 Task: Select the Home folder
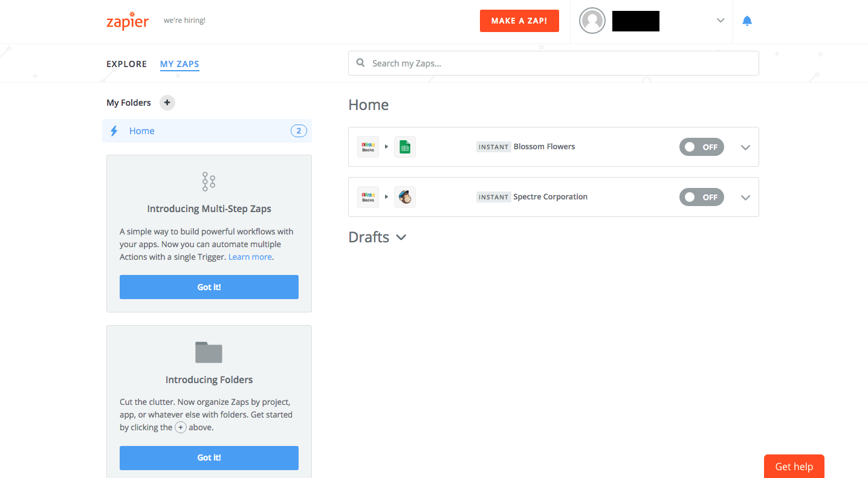(207, 131)
